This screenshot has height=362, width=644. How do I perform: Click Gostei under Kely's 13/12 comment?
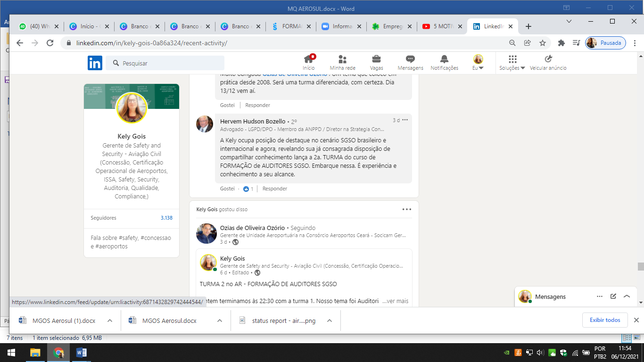click(x=227, y=105)
